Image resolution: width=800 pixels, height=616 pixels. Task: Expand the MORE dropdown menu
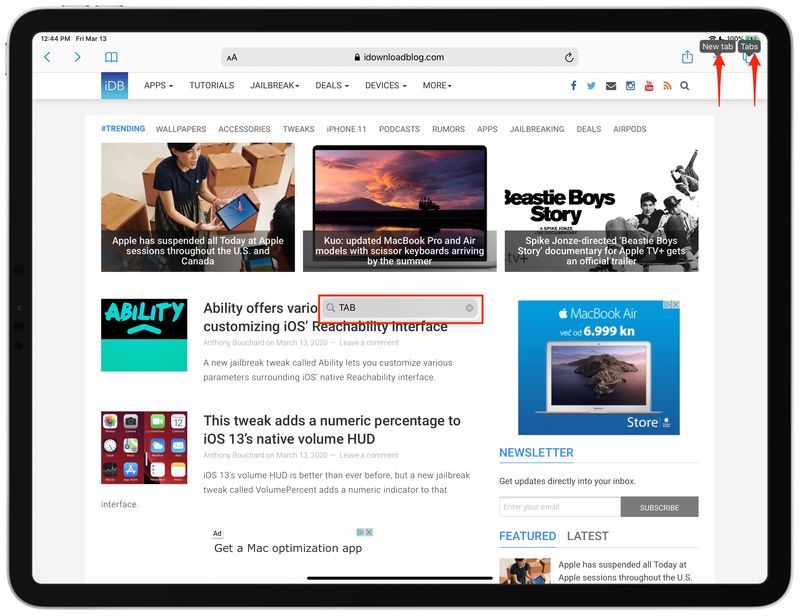437,85
